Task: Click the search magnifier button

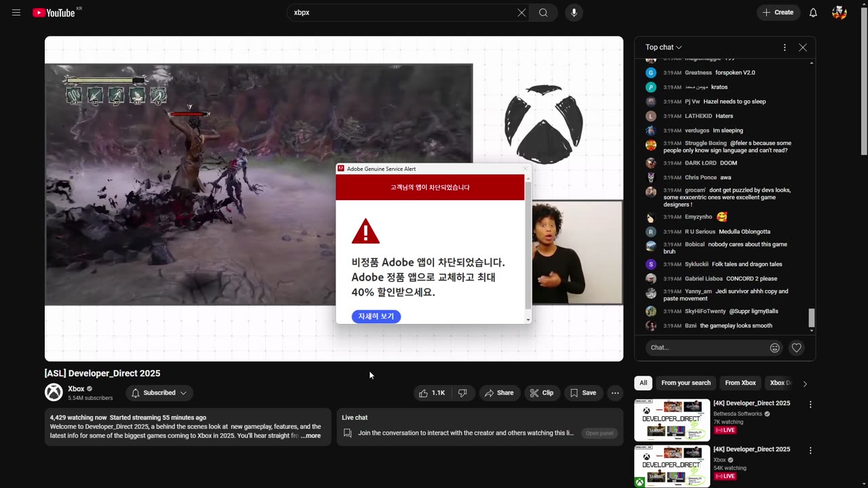Action: pos(543,13)
